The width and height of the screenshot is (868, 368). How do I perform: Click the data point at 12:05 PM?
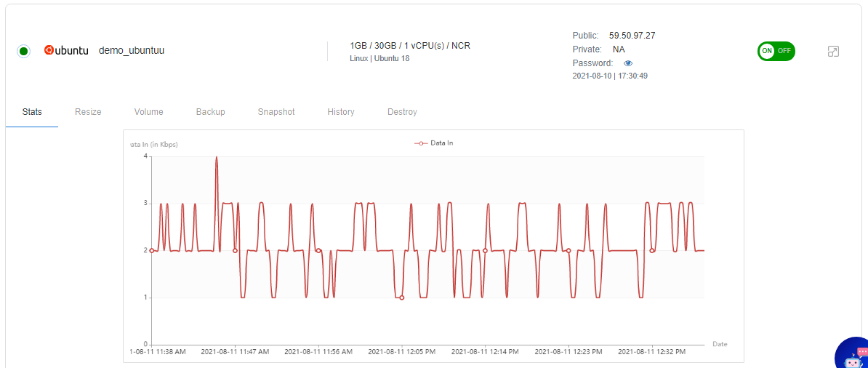[401, 297]
